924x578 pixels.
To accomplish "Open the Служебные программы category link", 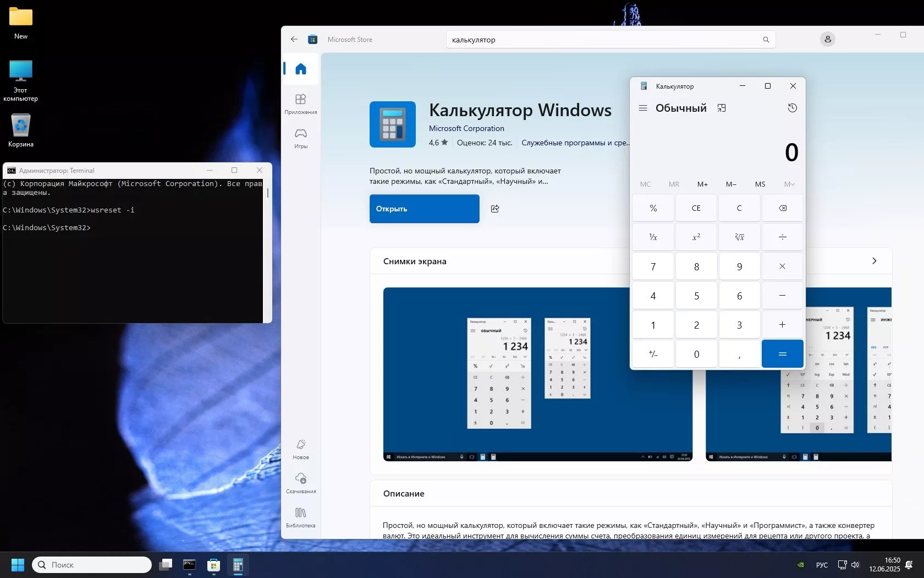I will (x=575, y=143).
